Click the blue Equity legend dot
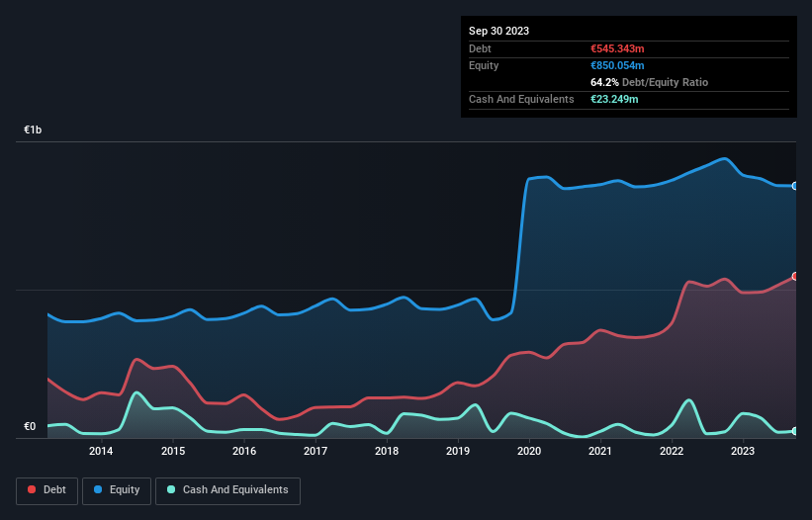The image size is (812, 520). coord(98,489)
